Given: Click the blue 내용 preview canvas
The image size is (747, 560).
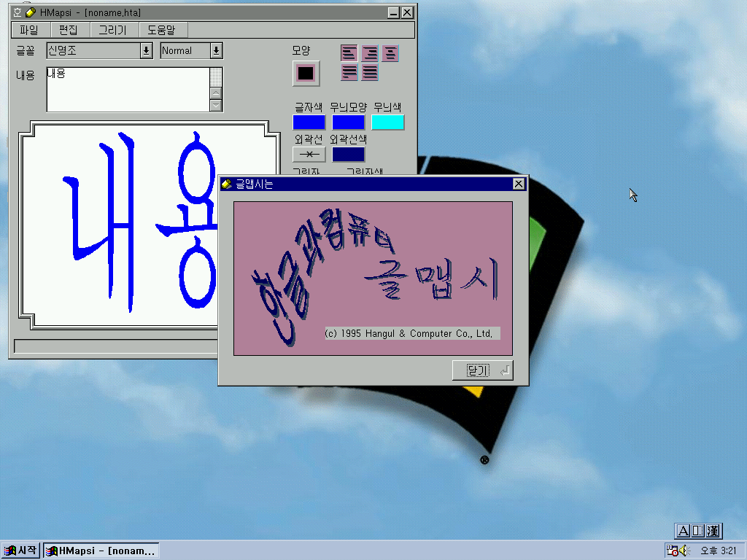Looking at the screenshot, I should pyautogui.click(x=119, y=224).
